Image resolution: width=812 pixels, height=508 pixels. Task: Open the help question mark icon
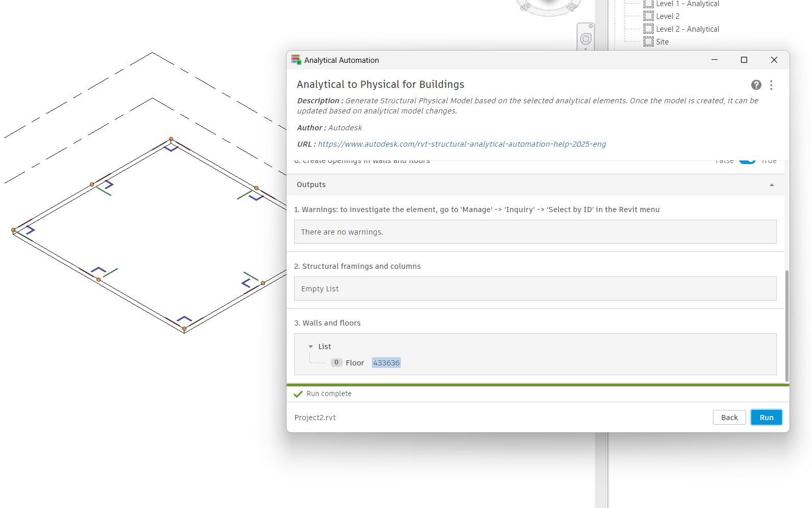click(756, 85)
